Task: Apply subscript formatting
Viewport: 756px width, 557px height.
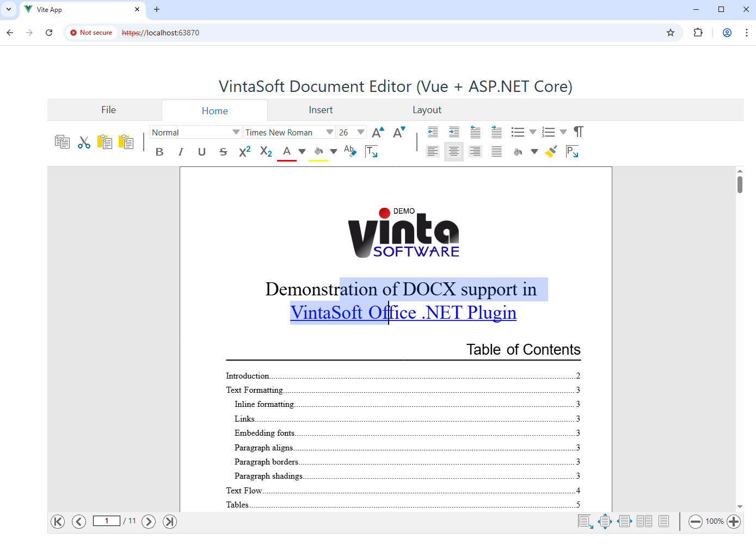Action: [x=266, y=152]
